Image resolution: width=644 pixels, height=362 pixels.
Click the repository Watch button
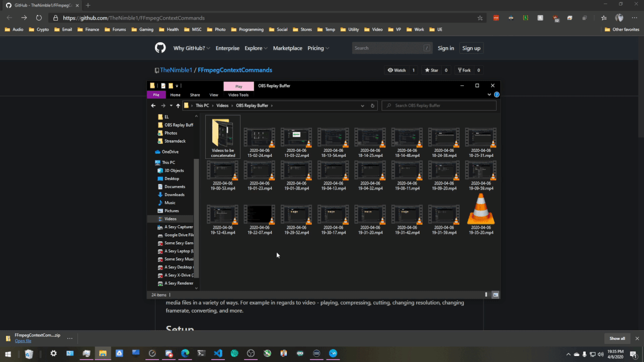[397, 70]
